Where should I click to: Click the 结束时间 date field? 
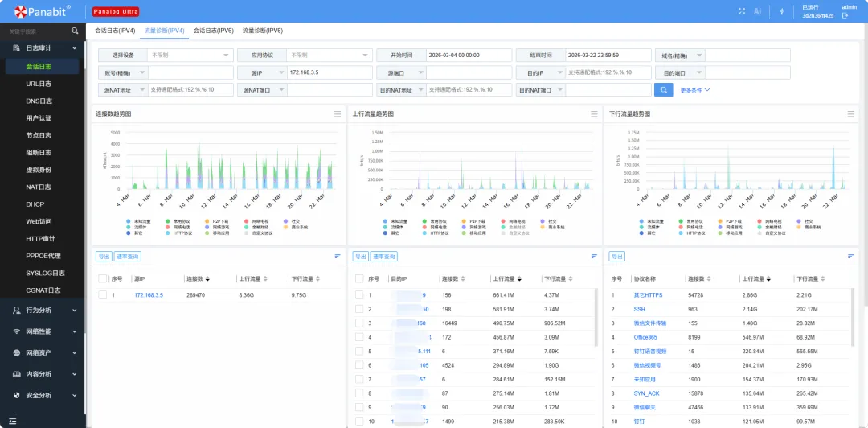tap(608, 56)
